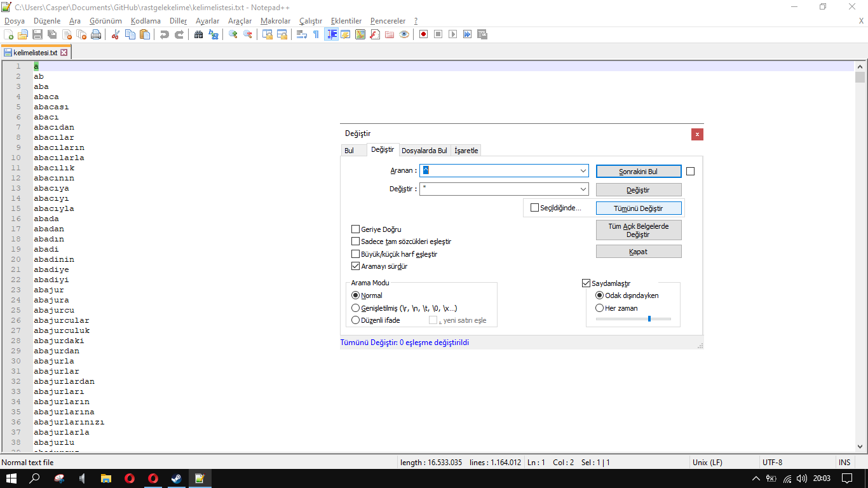Run macro multiple times icon
The image size is (868, 488).
(x=467, y=34)
